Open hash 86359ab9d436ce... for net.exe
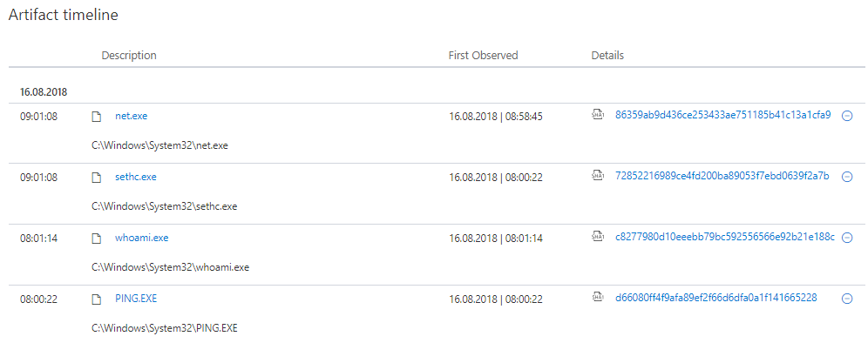The width and height of the screenshot is (868, 343). click(723, 115)
